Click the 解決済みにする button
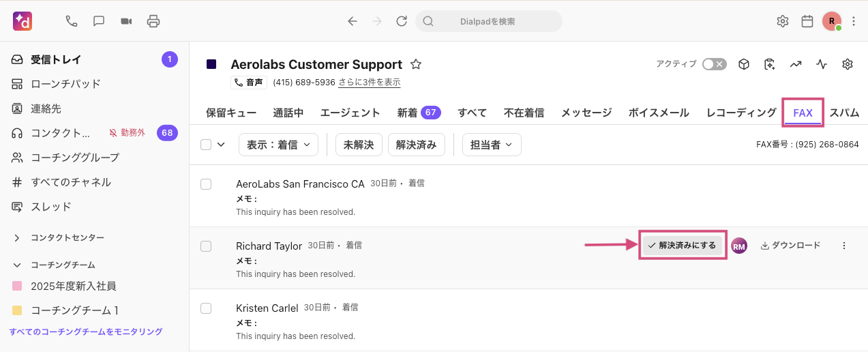 [682, 246]
